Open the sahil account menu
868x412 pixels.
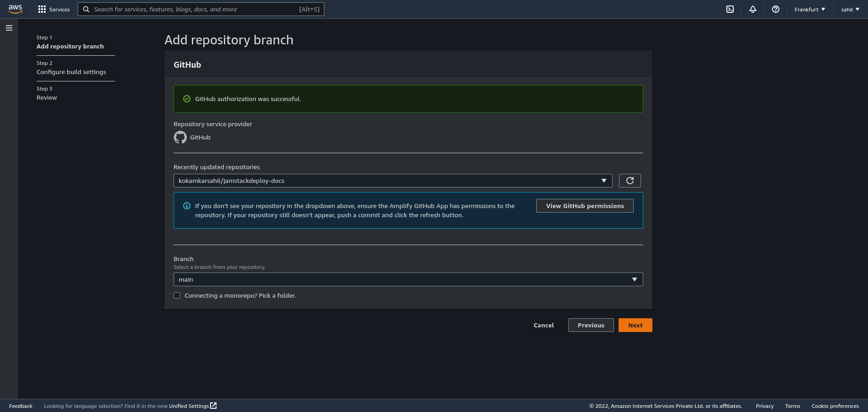point(850,9)
